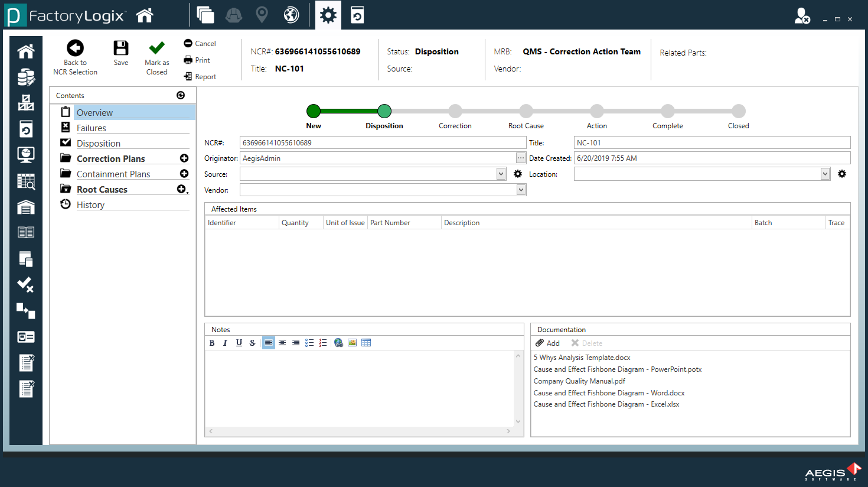Viewport: 868px width, 487px height.
Task: Open the settings gear in top bar
Action: click(x=328, y=15)
